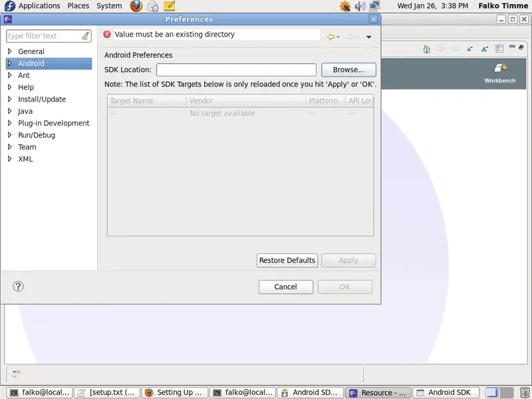Go to the Workbench

point(500,73)
